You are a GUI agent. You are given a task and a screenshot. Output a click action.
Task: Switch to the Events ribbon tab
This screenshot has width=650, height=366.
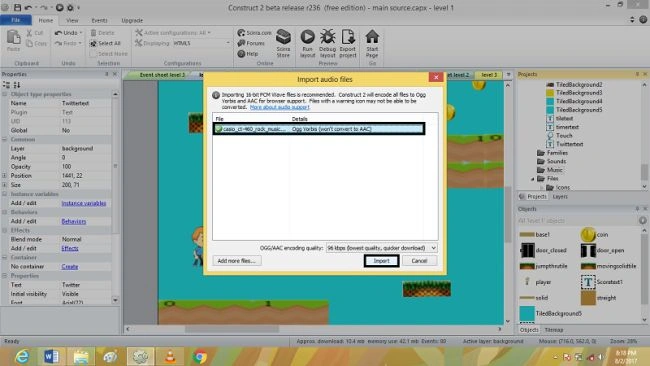point(99,20)
